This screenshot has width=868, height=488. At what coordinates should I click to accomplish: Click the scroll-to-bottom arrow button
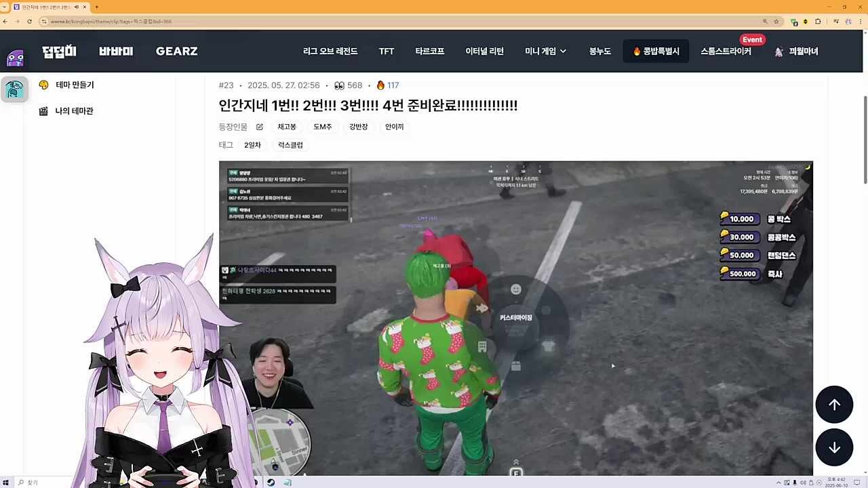pyautogui.click(x=834, y=447)
